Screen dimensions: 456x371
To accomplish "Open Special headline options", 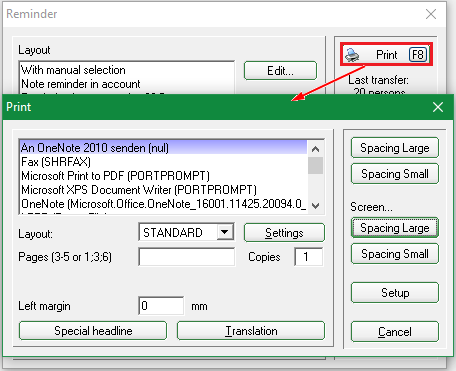I will (93, 331).
